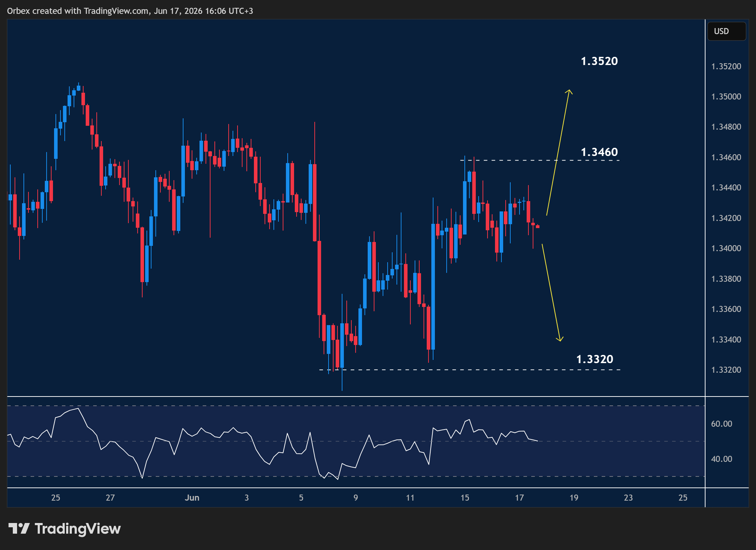Click the 9 date on time axis

[x=356, y=498]
